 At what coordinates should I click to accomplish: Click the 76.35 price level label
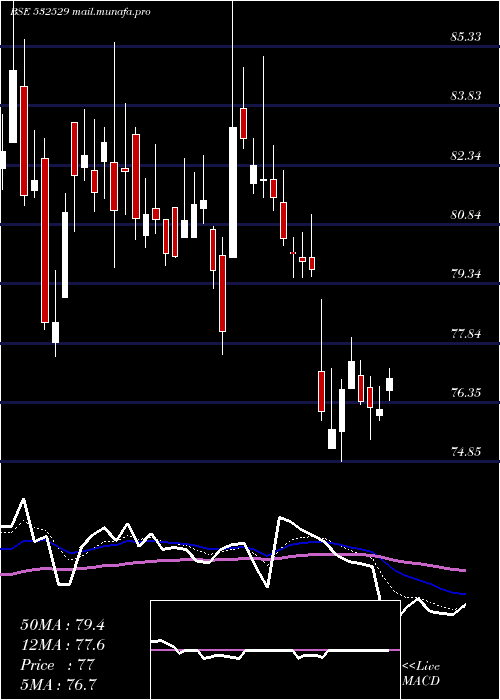click(x=466, y=393)
